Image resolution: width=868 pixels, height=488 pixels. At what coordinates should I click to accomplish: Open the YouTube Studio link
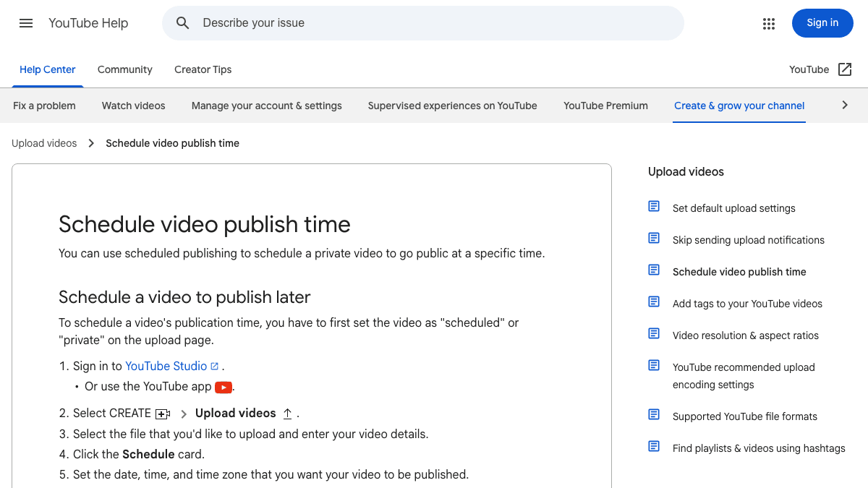coord(166,366)
